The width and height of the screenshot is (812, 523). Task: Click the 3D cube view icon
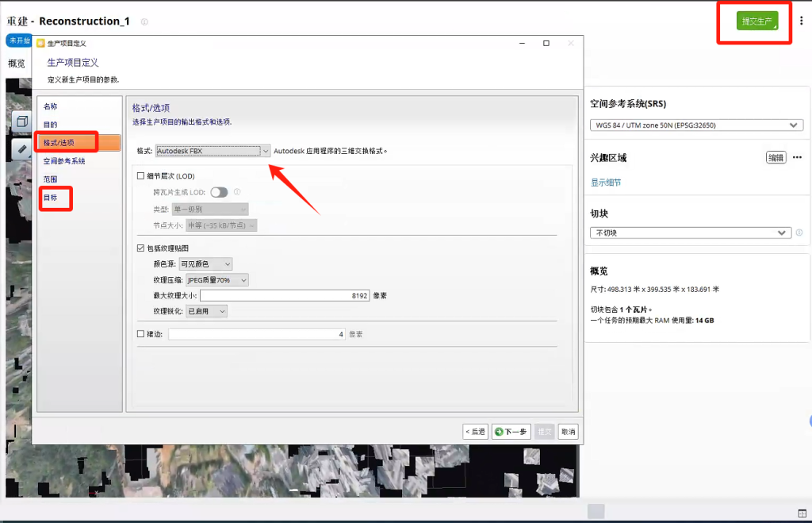click(21, 122)
